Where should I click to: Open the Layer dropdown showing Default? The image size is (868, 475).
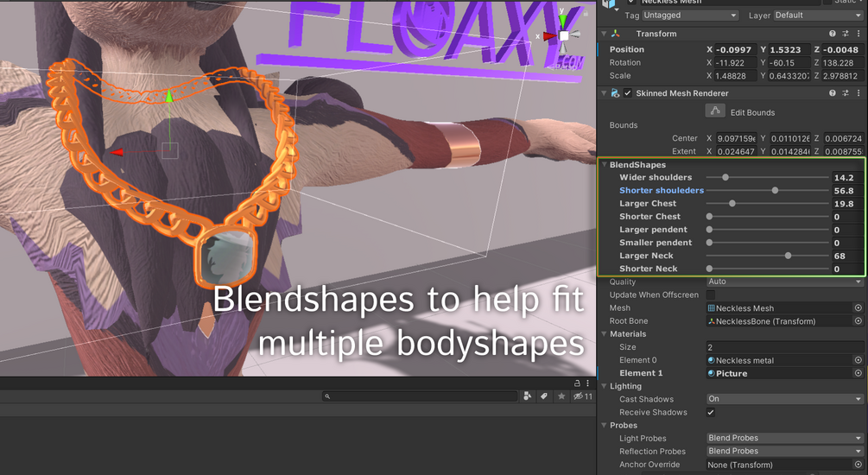pyautogui.click(x=818, y=15)
